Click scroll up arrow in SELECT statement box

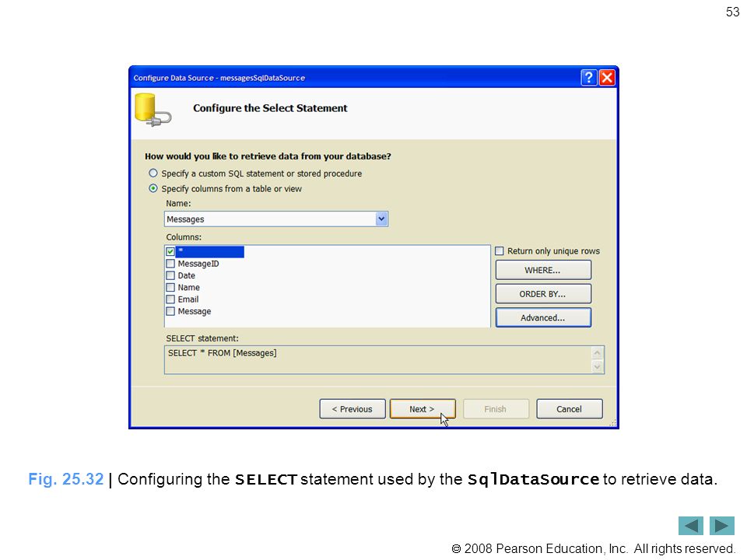point(597,353)
